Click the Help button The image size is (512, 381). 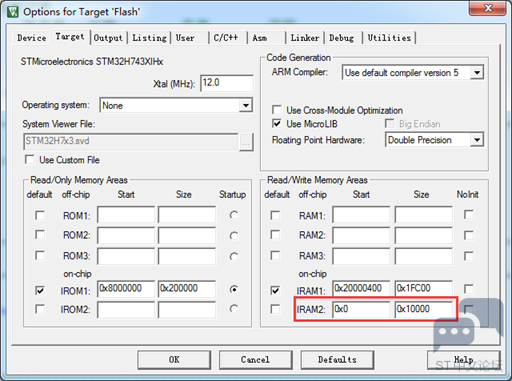point(464,360)
